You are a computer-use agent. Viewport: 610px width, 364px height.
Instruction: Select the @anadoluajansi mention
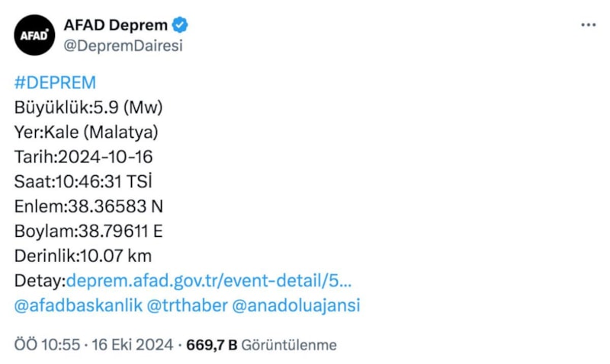click(x=294, y=305)
